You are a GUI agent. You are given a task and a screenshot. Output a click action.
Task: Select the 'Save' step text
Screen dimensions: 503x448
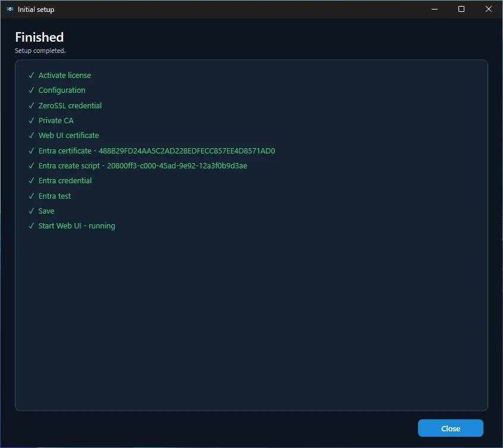click(x=46, y=211)
